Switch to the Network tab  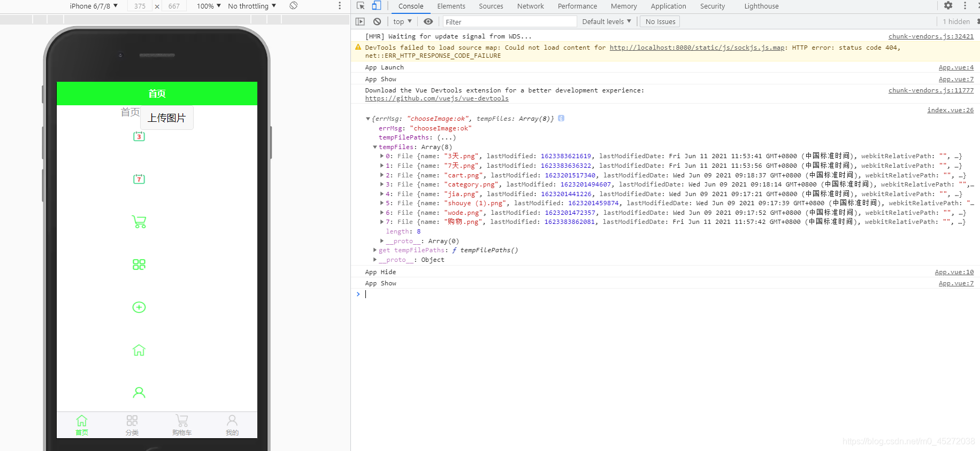(x=531, y=6)
